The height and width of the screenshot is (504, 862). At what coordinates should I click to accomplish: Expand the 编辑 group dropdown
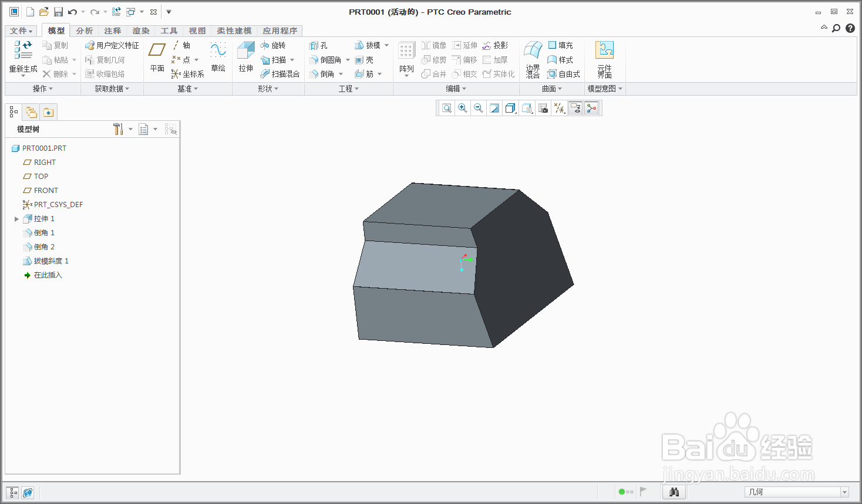pyautogui.click(x=456, y=89)
